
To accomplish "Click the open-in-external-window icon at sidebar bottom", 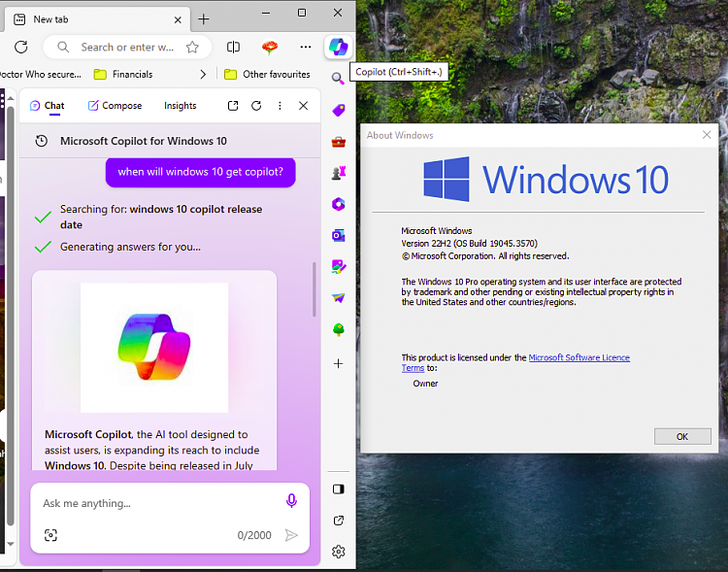I will [x=339, y=521].
